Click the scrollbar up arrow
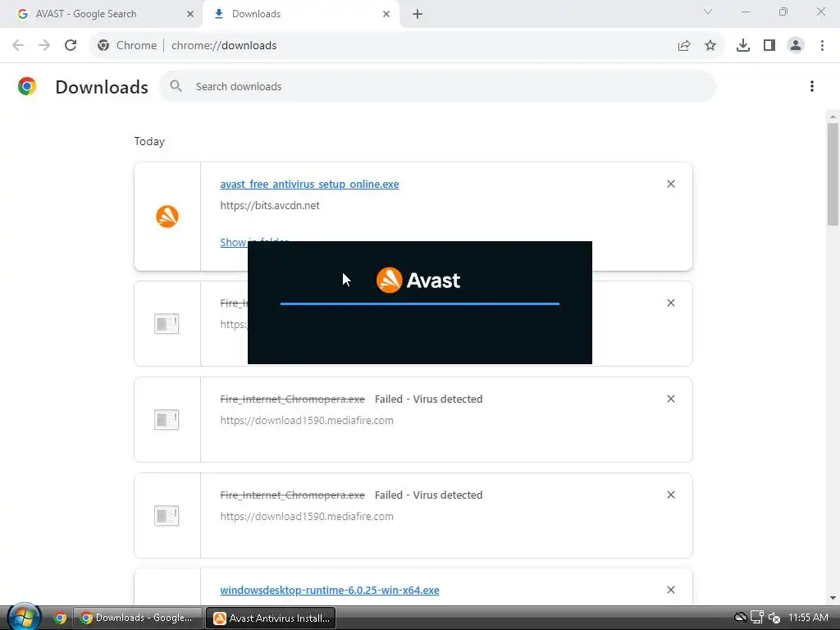Screen dimensions: 840x630 (833, 116)
